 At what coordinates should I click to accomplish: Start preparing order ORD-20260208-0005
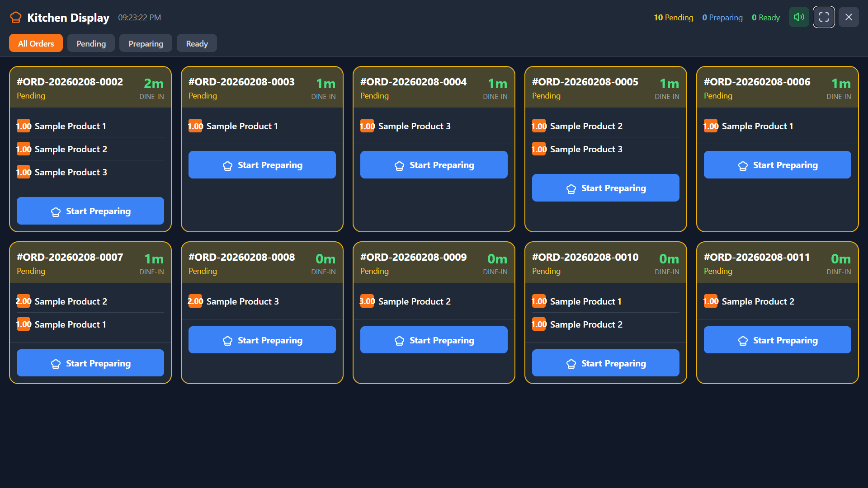point(605,188)
